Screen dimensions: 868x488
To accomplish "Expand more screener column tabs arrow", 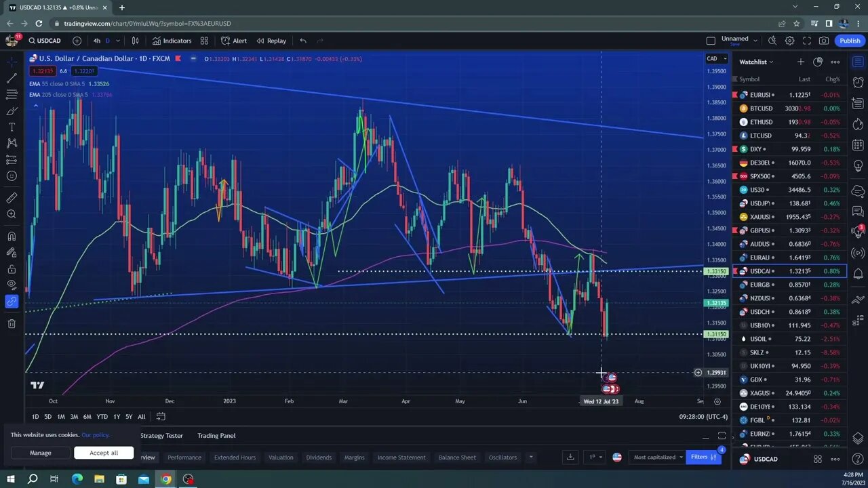I will click(531, 457).
